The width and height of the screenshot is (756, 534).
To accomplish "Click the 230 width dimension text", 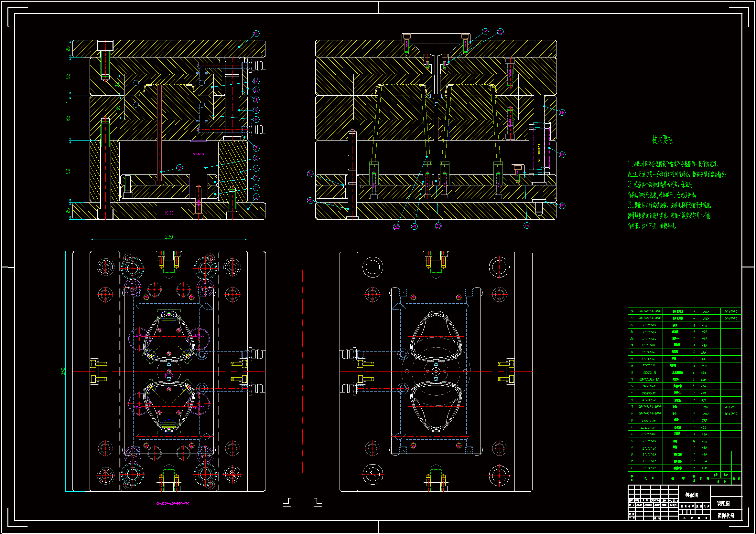I will (169, 237).
